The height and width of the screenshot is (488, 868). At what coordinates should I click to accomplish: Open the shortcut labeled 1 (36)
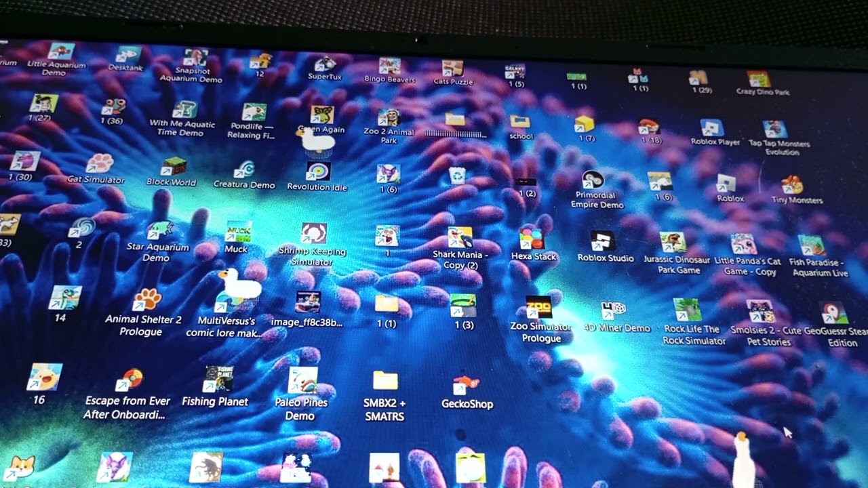click(x=113, y=107)
